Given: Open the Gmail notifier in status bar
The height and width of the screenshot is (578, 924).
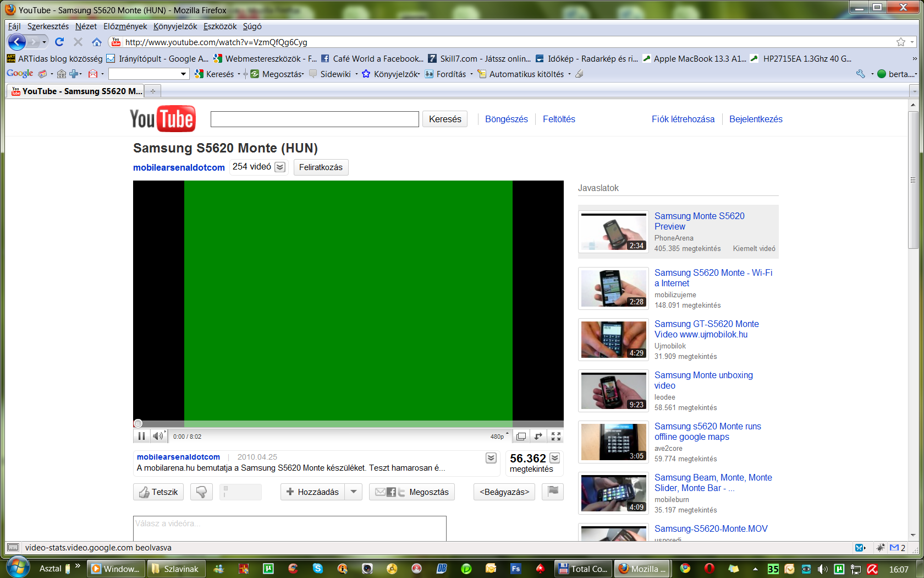Looking at the screenshot, I should [x=898, y=548].
